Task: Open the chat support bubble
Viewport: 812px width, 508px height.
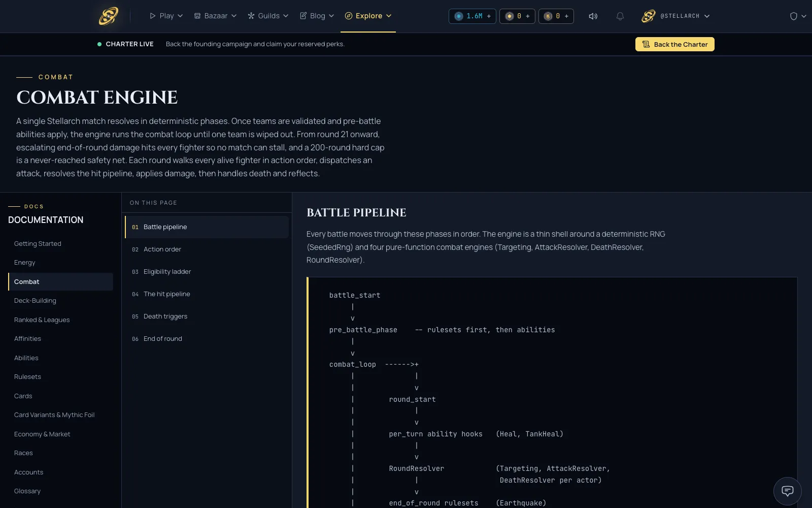Action: (x=787, y=491)
